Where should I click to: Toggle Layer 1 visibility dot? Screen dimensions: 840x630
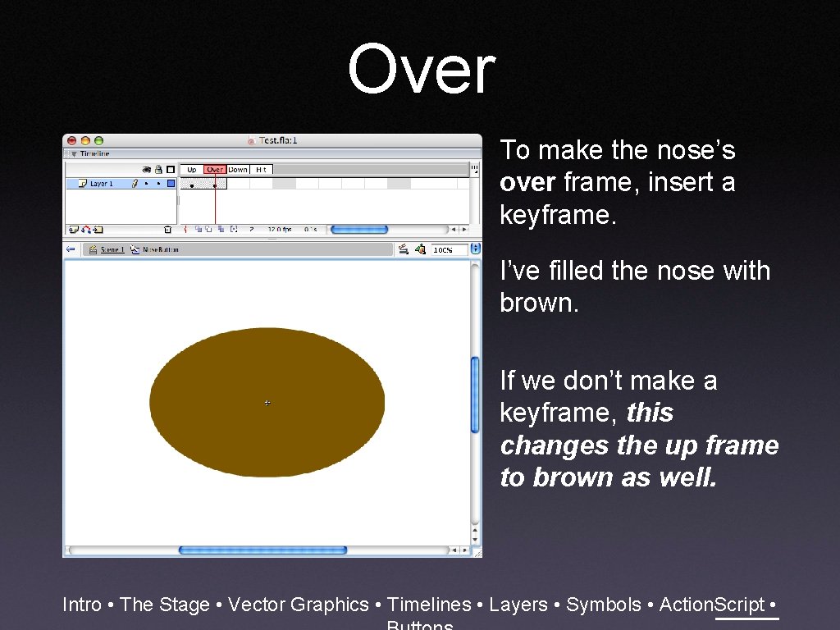[x=146, y=184]
